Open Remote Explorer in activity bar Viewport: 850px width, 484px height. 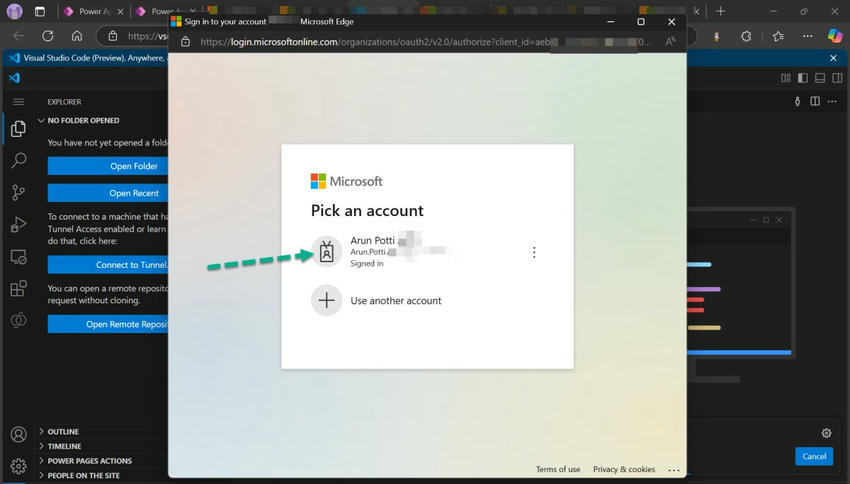[x=18, y=256]
